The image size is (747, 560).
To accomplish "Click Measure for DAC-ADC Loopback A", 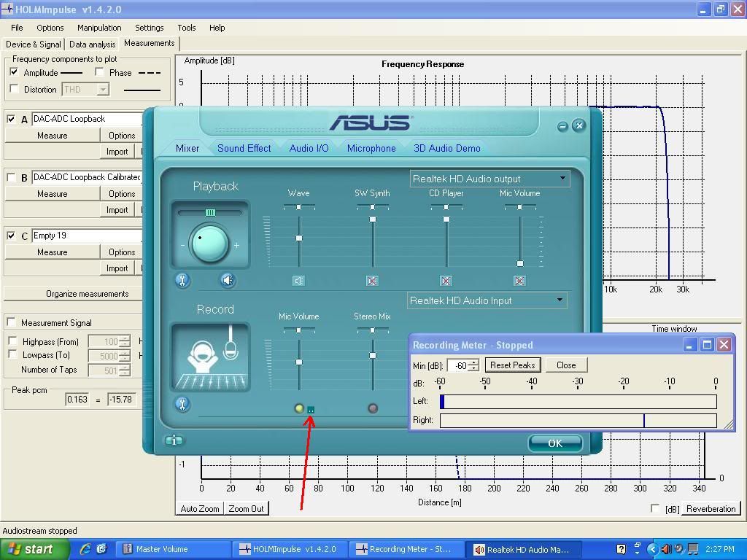I will [x=52, y=136].
